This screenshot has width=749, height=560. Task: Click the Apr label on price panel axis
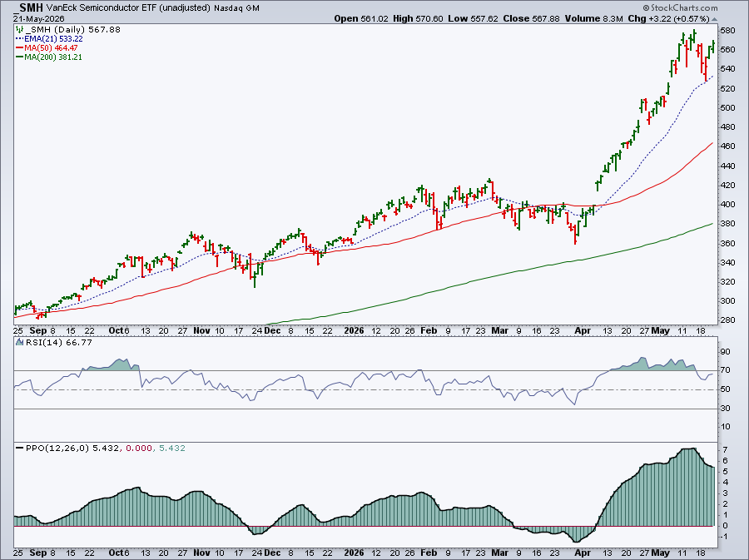coord(583,330)
